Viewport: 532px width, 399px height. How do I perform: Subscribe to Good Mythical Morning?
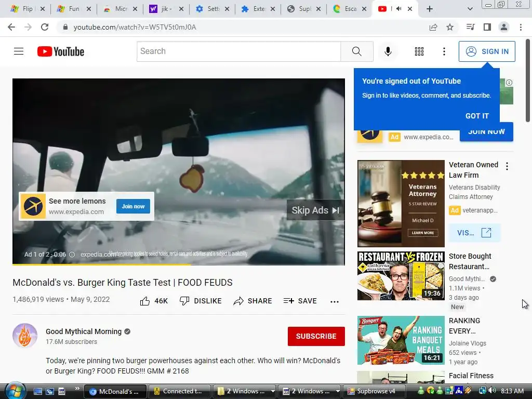(316, 336)
